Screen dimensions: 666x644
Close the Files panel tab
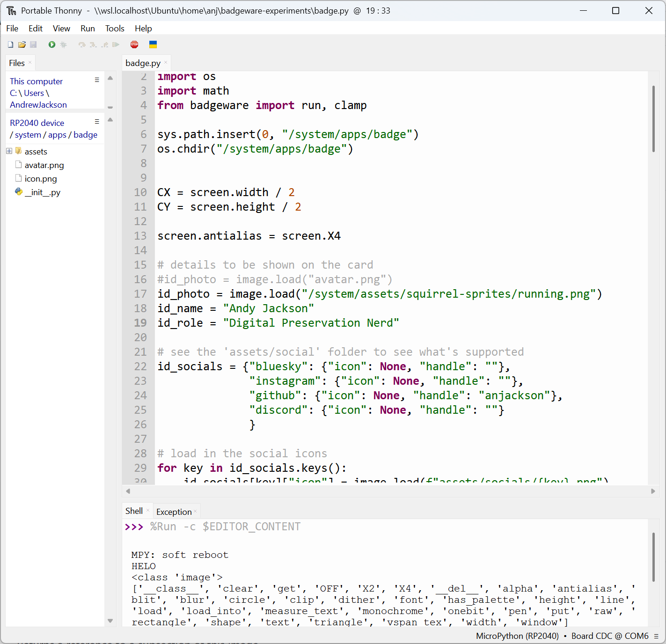coord(30,63)
